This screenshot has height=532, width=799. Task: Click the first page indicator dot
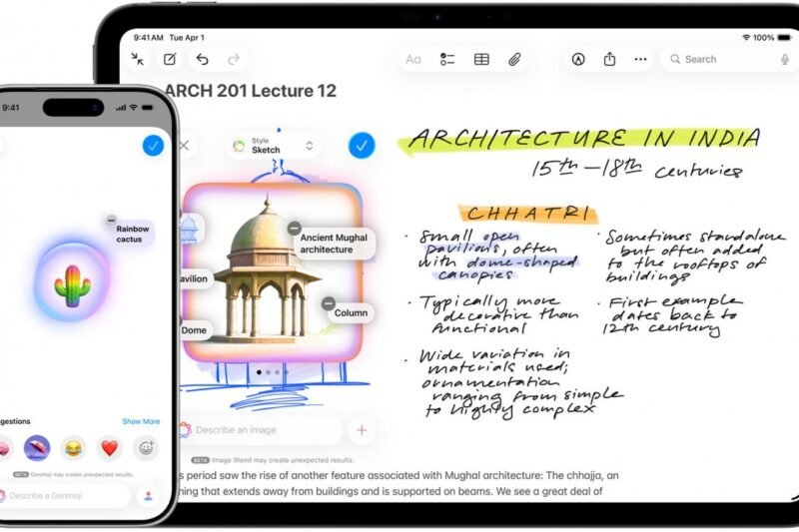click(259, 372)
